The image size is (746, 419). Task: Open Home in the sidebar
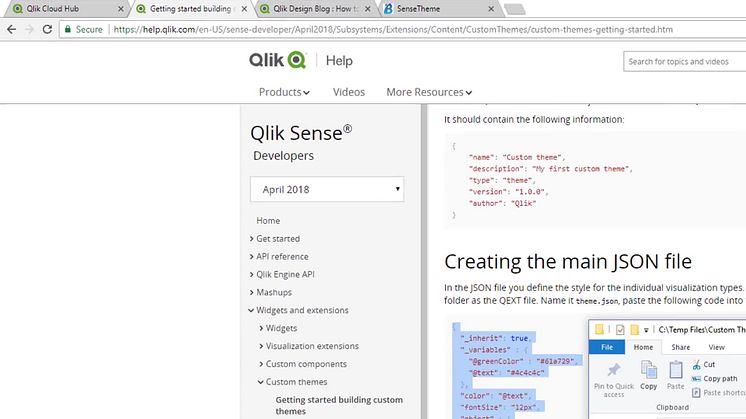(x=268, y=221)
